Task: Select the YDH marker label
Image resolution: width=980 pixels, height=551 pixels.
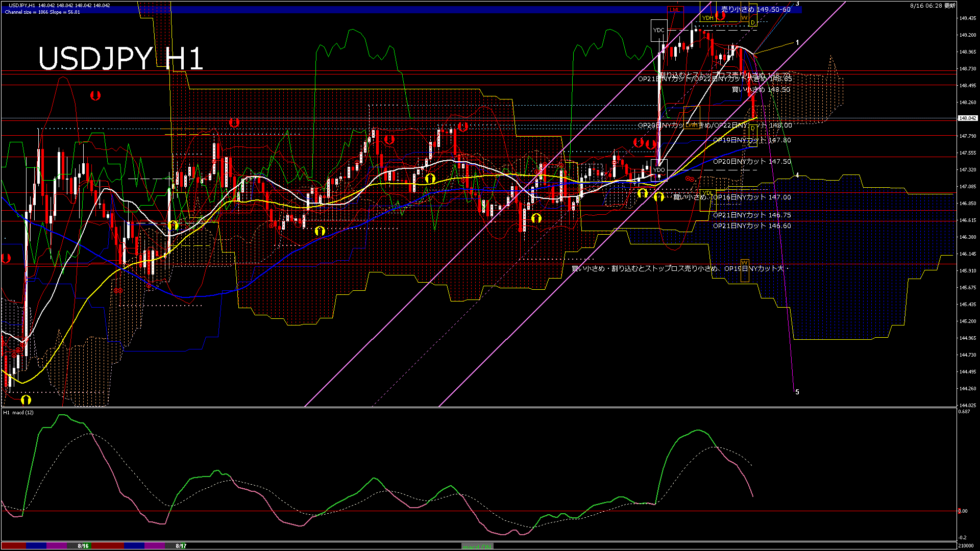Action: click(707, 18)
